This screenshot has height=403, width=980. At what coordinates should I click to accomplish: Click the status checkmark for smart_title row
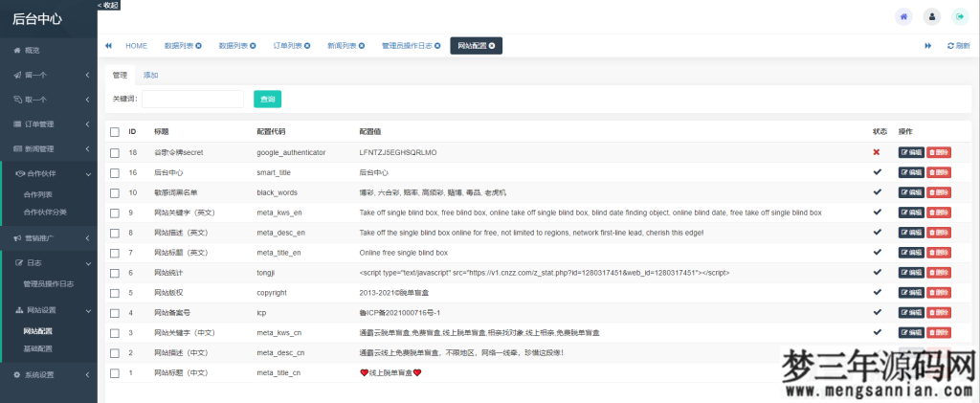pyautogui.click(x=877, y=171)
